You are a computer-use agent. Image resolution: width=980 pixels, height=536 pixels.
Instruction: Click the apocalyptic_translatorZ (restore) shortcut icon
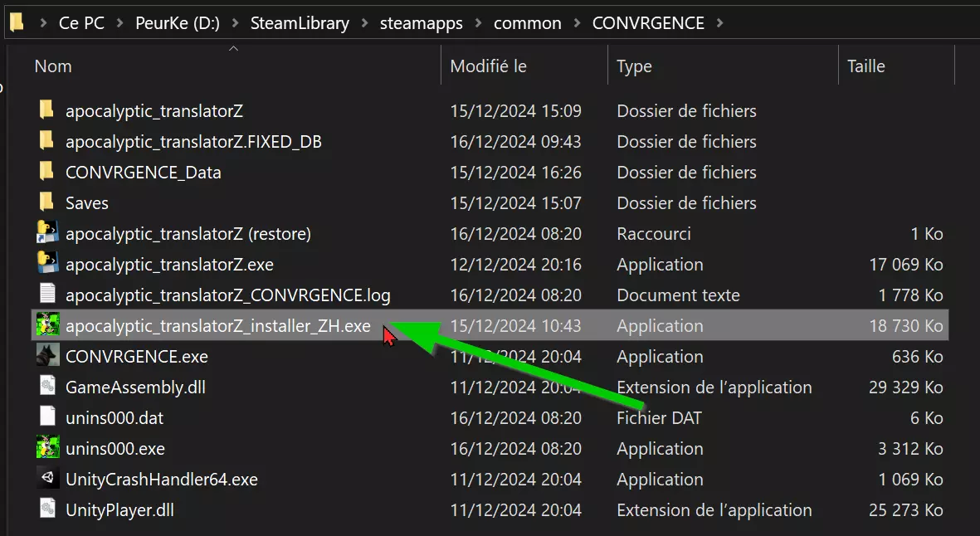point(46,234)
